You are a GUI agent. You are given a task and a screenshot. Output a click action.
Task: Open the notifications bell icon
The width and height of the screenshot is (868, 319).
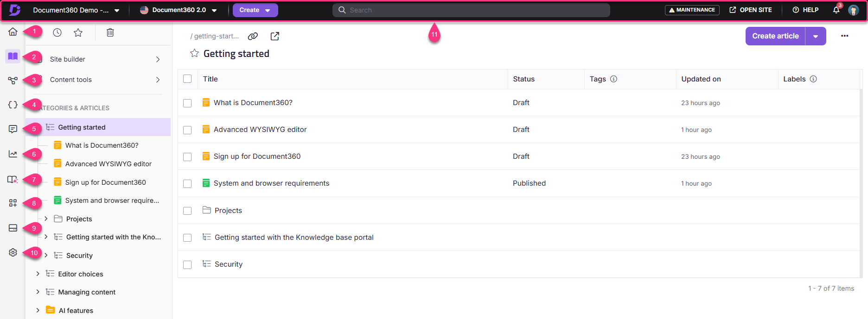coord(836,10)
